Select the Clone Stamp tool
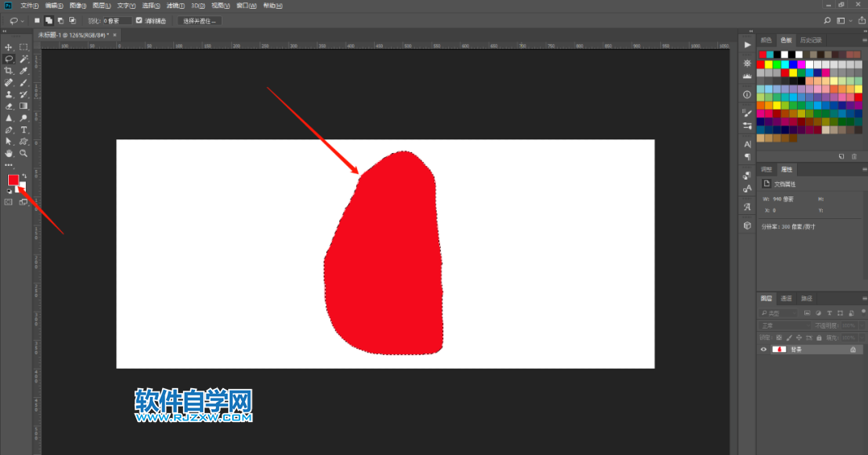The height and width of the screenshot is (455, 868). click(x=8, y=94)
